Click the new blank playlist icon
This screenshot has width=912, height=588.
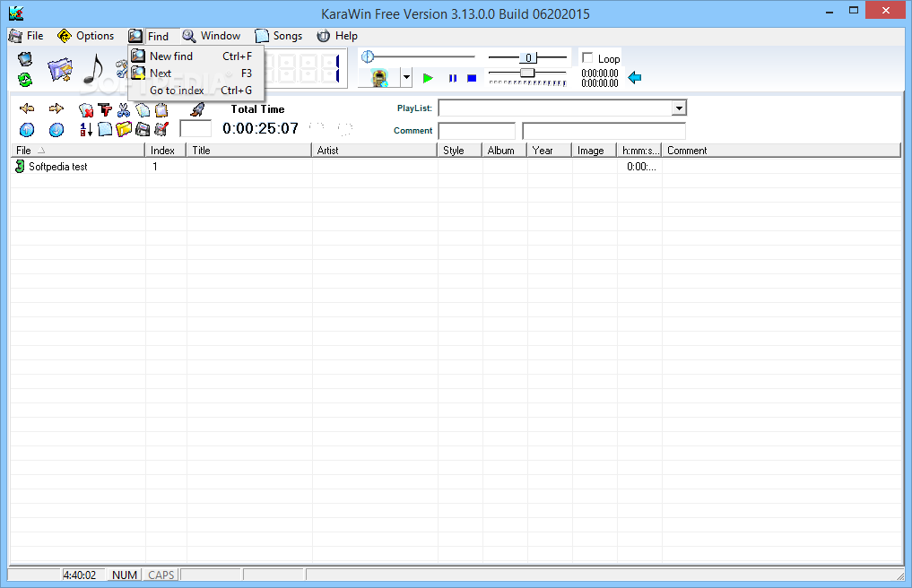pos(105,129)
